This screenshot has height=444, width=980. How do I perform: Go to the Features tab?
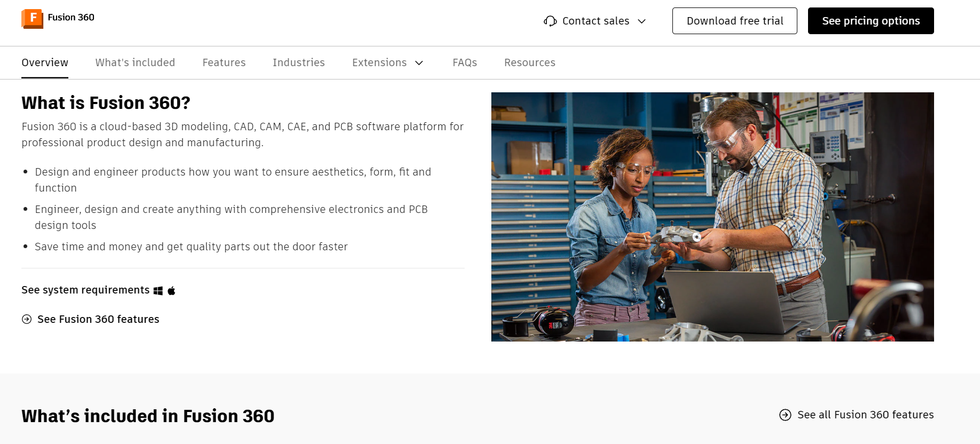(224, 62)
